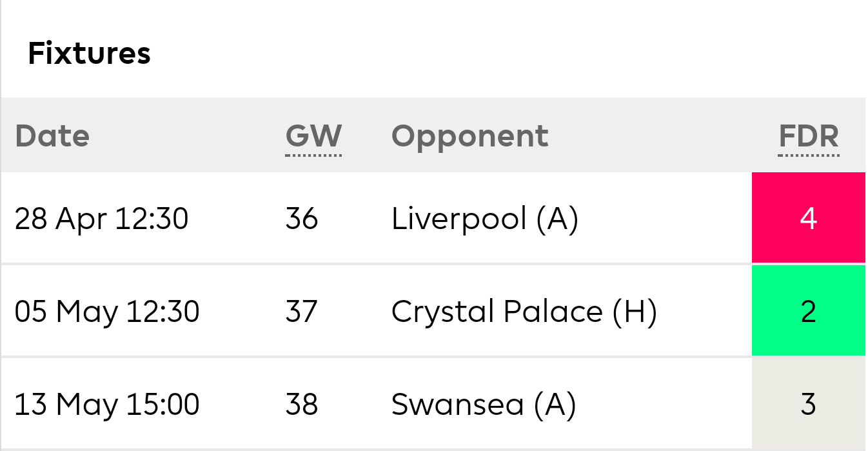
Task: Click gameweek number 37
Action: click(302, 312)
